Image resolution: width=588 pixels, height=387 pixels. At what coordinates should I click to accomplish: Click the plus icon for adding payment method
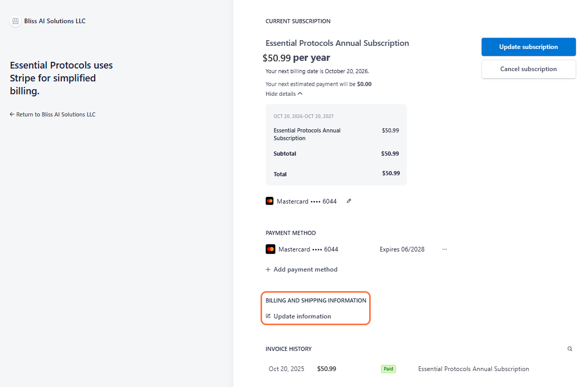point(268,270)
